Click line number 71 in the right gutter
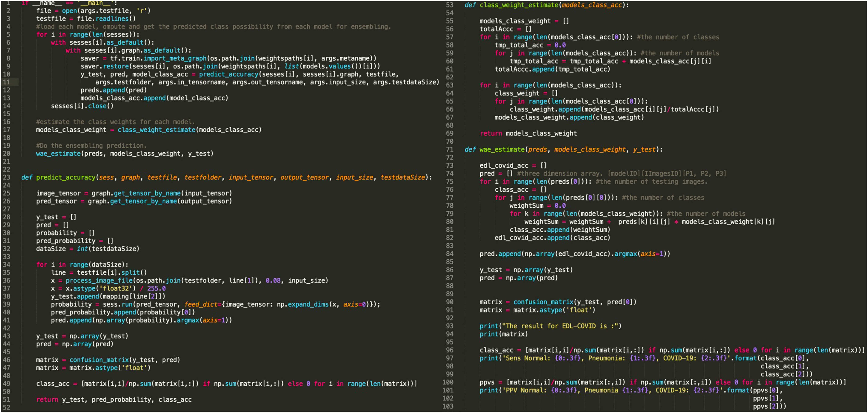Image resolution: width=868 pixels, height=413 pixels. click(450, 149)
